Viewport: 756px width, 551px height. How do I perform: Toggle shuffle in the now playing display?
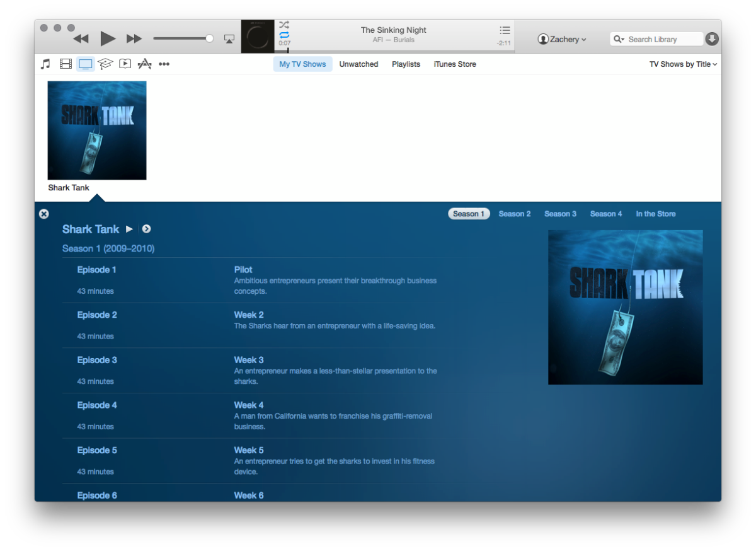point(284,25)
